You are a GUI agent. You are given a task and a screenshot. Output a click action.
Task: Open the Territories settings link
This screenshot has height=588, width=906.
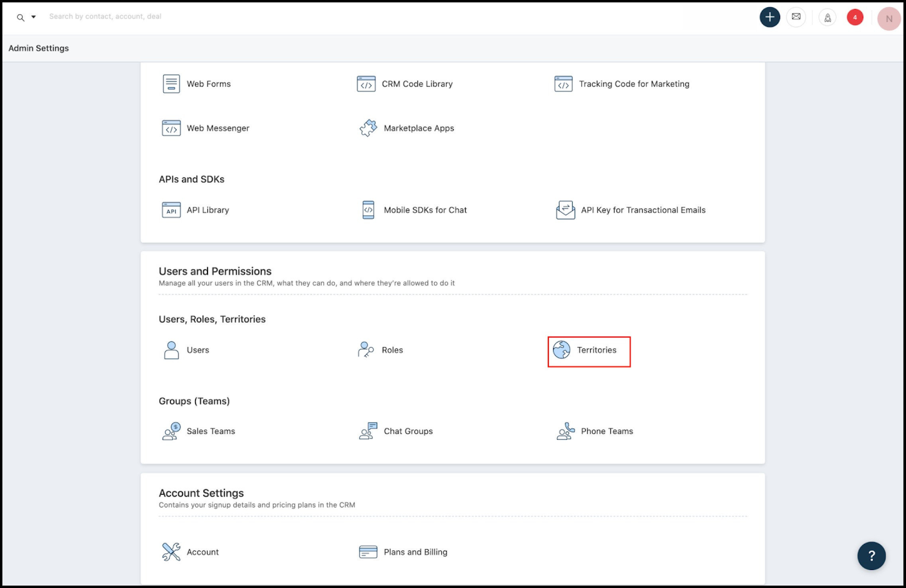pyautogui.click(x=596, y=350)
